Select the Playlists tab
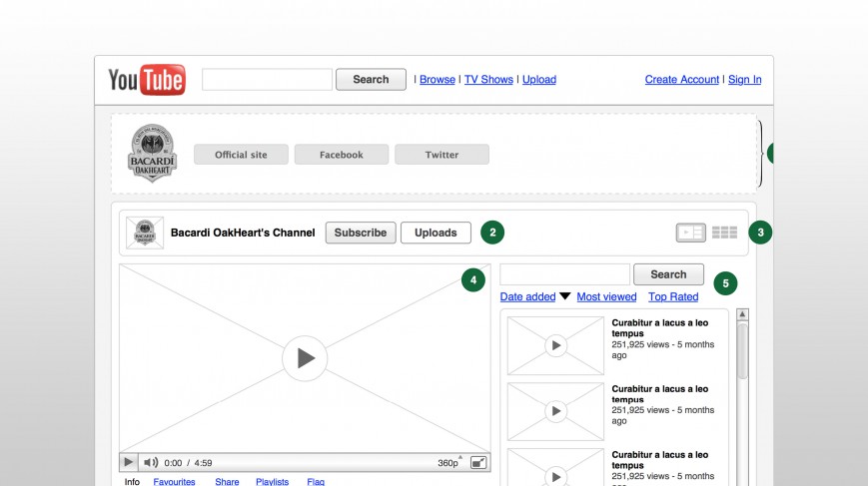 pos(273,482)
